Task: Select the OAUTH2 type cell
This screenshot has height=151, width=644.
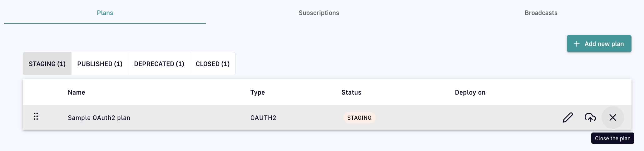Action: 263,118
